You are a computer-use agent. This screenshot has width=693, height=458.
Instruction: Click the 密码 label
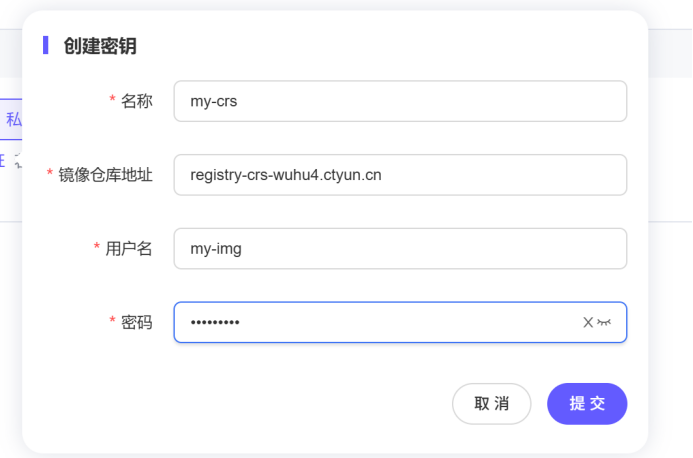(x=137, y=323)
